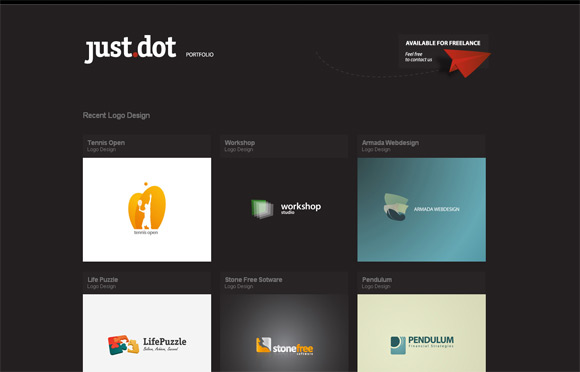Open the Workshop studio logo thumbnail

(x=284, y=210)
